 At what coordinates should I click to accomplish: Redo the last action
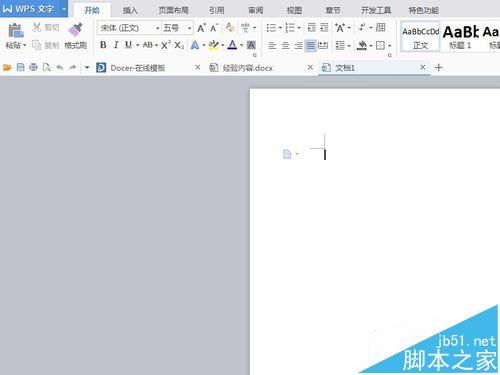coord(73,68)
